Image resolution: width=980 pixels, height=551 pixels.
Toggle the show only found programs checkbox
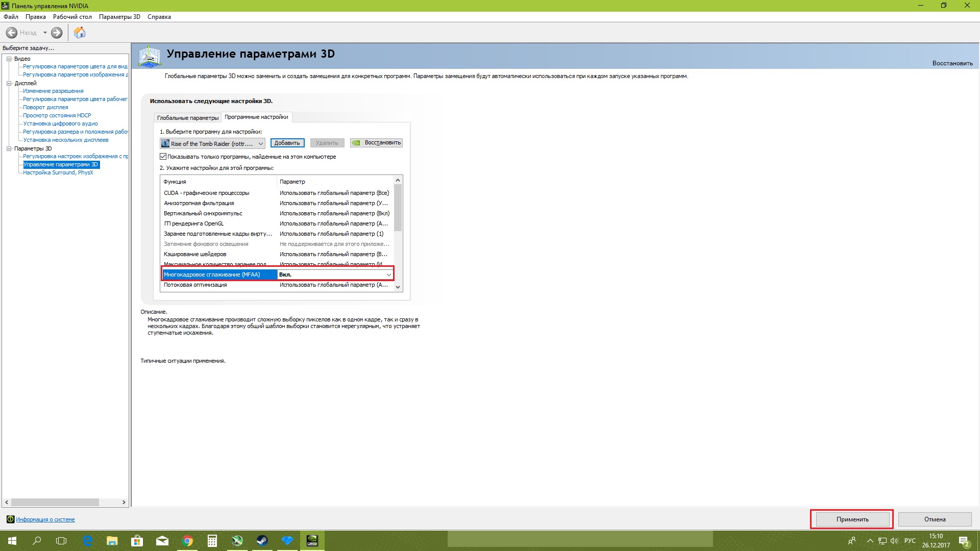163,157
